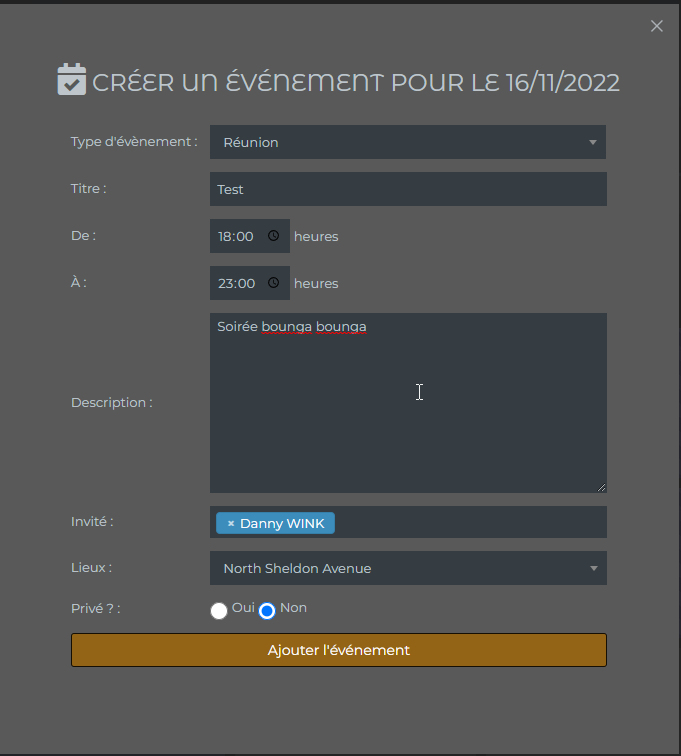
Task: Click the Description label
Action: [112, 403]
